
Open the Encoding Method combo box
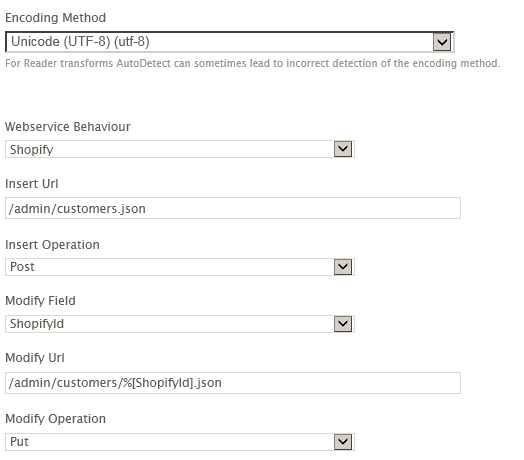tap(230, 42)
